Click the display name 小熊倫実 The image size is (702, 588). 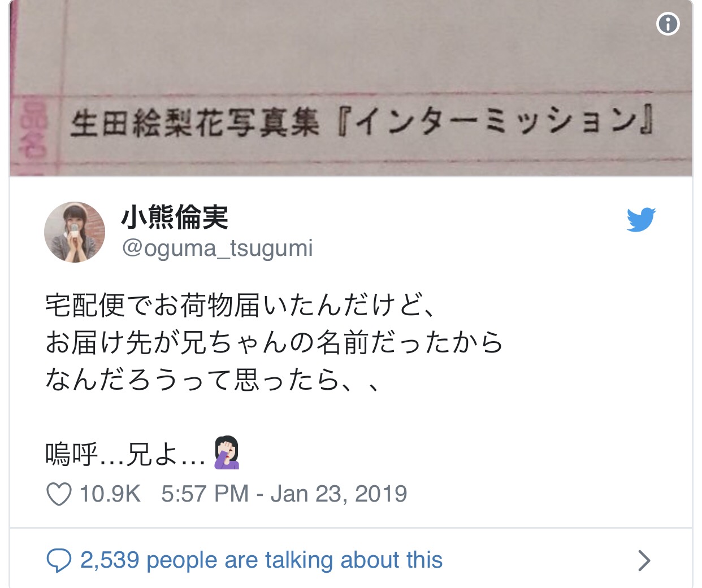[x=175, y=217]
